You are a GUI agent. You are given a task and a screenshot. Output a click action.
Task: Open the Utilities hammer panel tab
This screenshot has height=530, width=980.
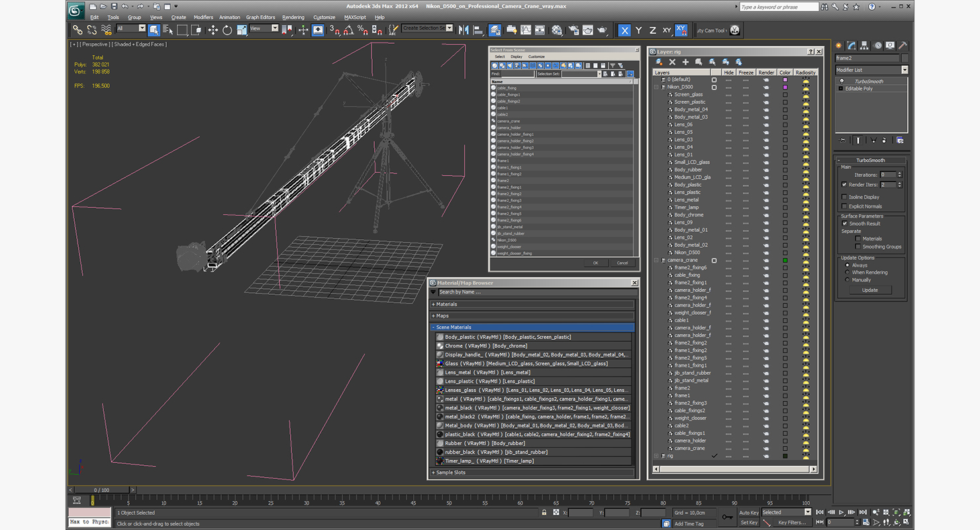901,46
